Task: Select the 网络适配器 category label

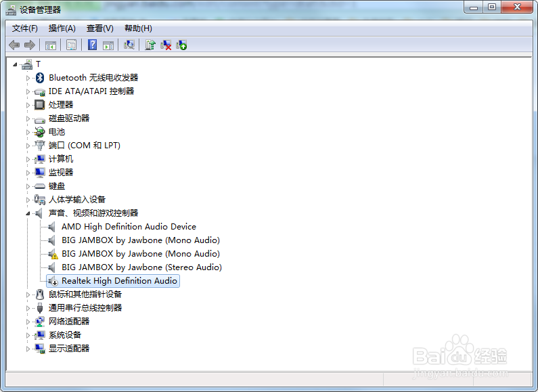Action: [x=69, y=322]
